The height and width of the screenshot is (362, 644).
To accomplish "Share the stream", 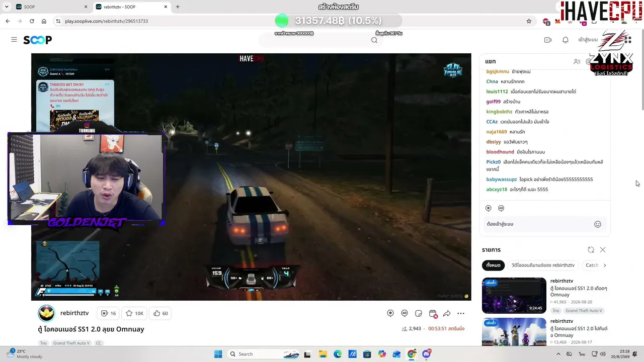I will point(447,313).
